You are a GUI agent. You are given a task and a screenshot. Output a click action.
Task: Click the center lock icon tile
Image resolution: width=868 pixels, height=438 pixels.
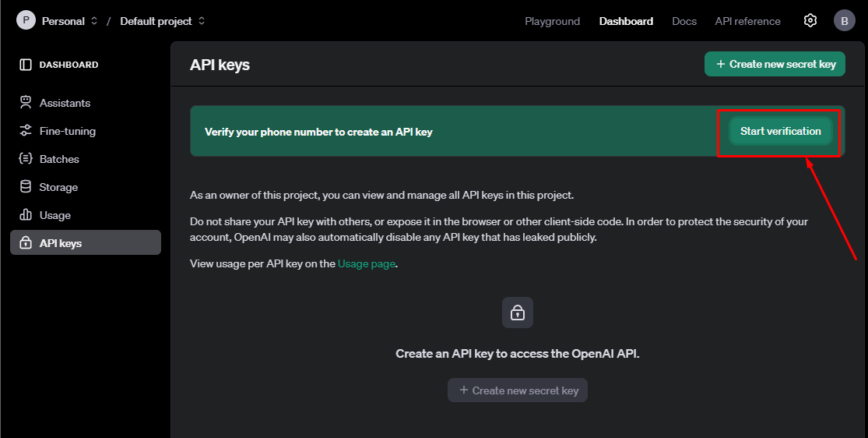518,313
